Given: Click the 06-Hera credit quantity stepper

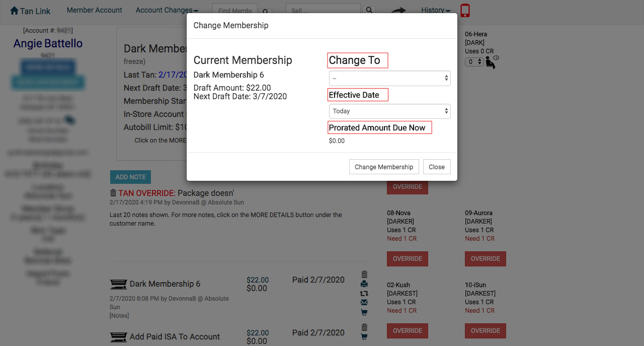Looking at the screenshot, I should pyautogui.click(x=474, y=61).
